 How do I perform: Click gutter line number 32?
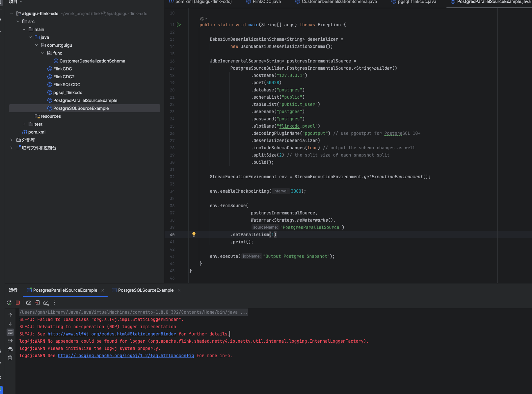[172, 177]
